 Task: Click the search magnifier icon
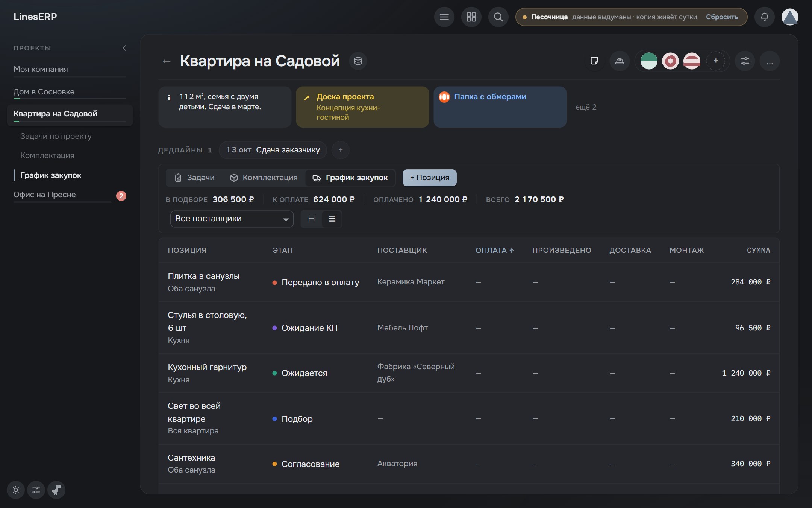[x=498, y=17]
